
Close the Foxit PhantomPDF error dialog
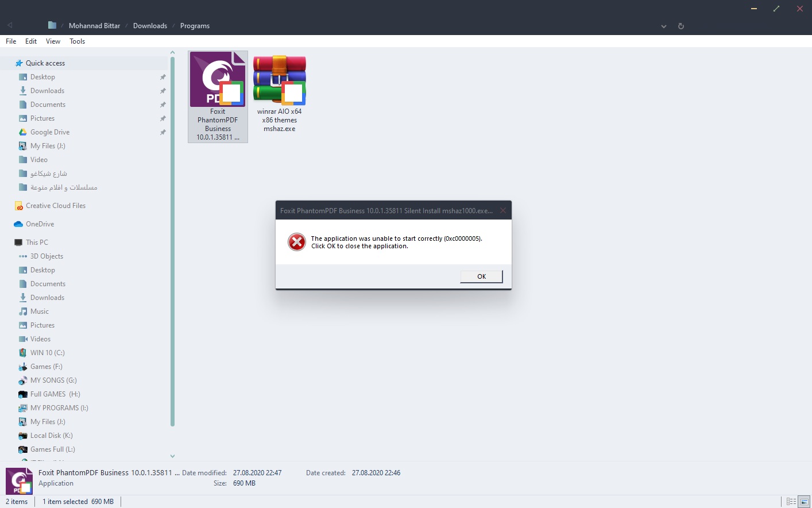click(x=503, y=210)
